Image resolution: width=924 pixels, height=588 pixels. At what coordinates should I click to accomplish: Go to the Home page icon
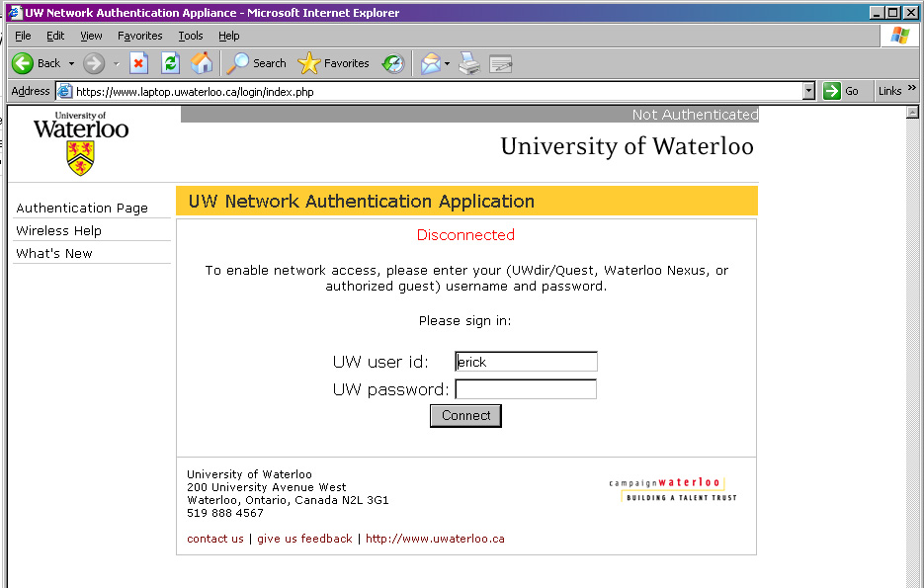202,63
